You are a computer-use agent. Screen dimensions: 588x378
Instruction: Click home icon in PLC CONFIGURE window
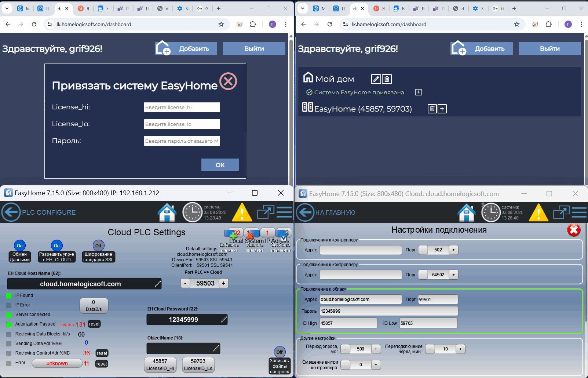click(167, 212)
